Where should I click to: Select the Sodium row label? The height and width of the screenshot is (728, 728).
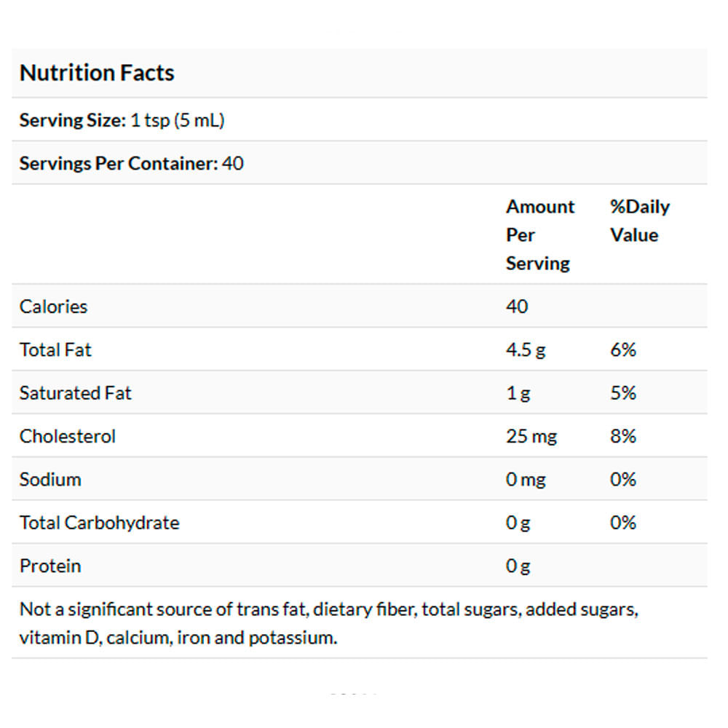tap(50, 479)
